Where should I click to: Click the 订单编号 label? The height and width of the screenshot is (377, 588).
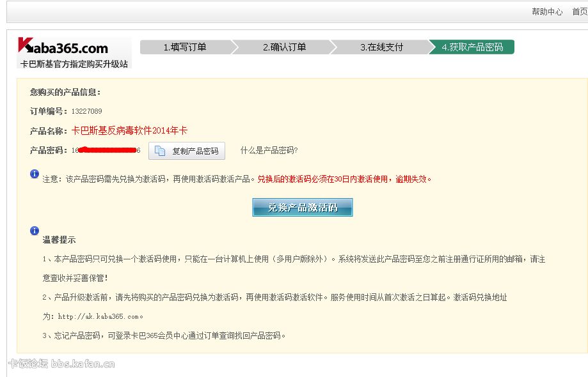[x=49, y=111]
